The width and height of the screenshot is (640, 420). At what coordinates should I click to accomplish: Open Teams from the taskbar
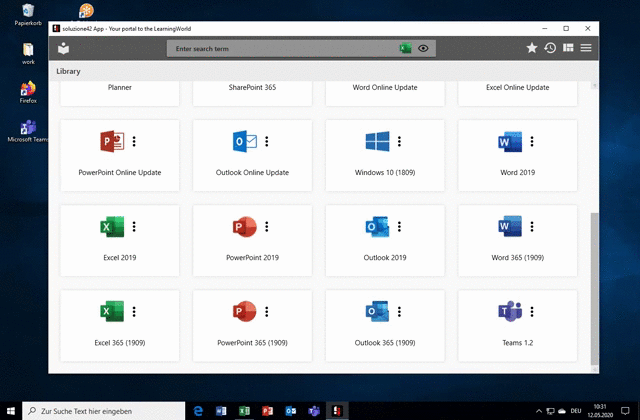pyautogui.click(x=314, y=411)
